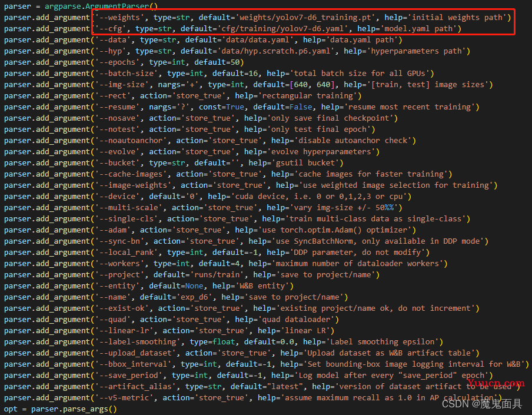Click the '--single-cls' argument name
The height and width of the screenshot is (415, 532).
[x=126, y=219]
